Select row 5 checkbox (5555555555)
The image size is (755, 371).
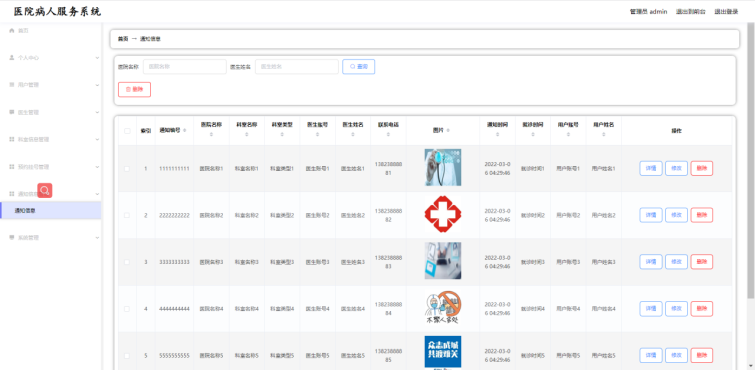127,356
